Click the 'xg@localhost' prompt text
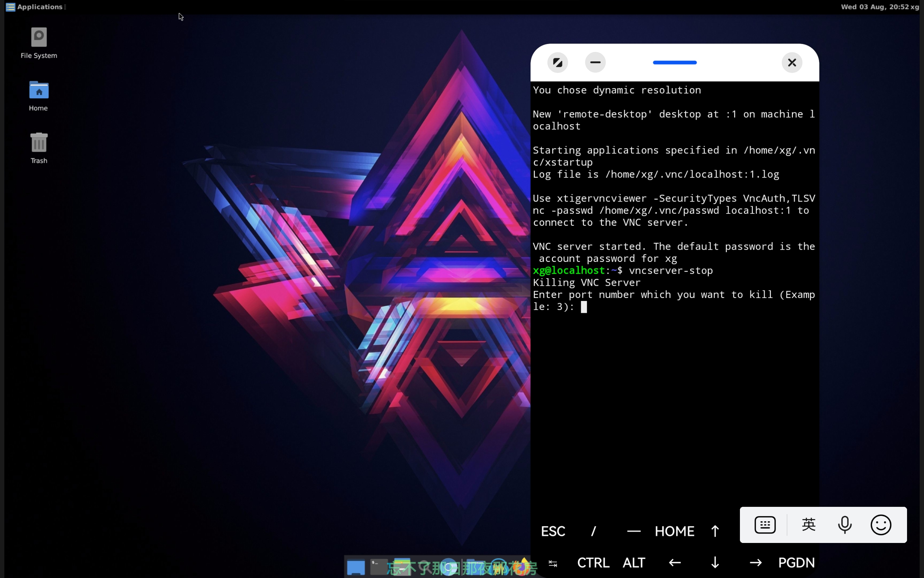Image resolution: width=924 pixels, height=578 pixels. point(568,271)
